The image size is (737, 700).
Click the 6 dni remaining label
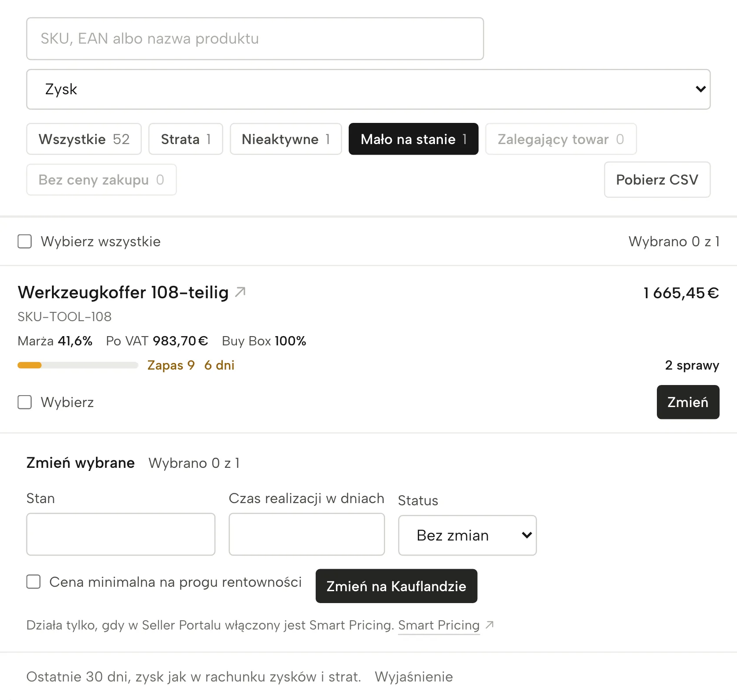pyautogui.click(x=219, y=365)
